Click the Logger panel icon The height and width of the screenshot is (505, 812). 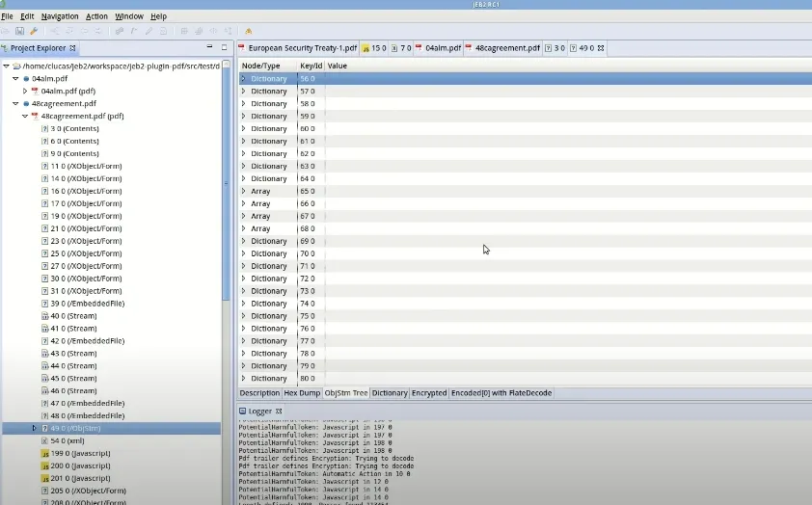pos(242,411)
